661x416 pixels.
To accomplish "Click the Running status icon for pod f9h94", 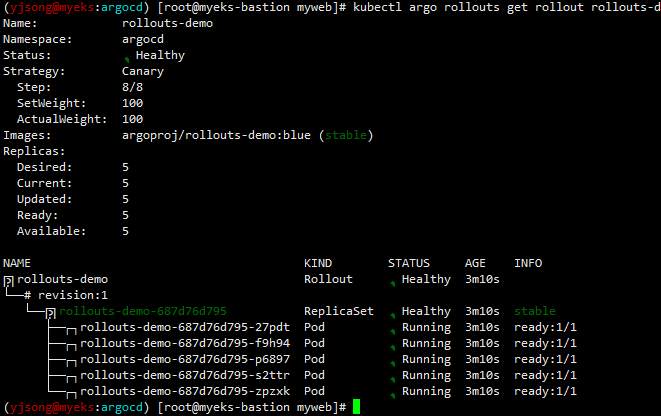I will [393, 348].
